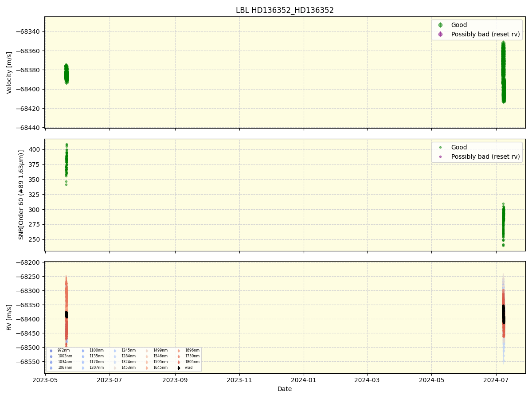Click the Velocity [m/s] axis label
Screen dimensions: 532x399
[9, 73]
